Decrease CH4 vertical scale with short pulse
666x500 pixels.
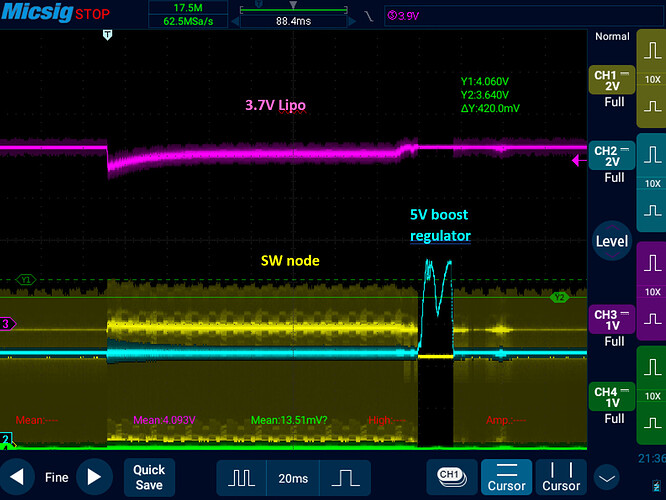tap(652, 423)
